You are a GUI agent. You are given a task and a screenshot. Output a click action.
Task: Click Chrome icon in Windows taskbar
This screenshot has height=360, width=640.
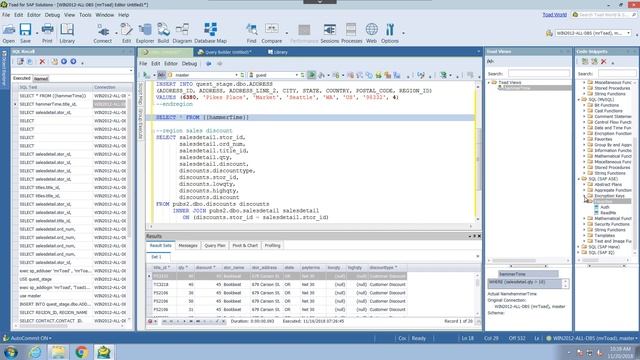coord(81,352)
